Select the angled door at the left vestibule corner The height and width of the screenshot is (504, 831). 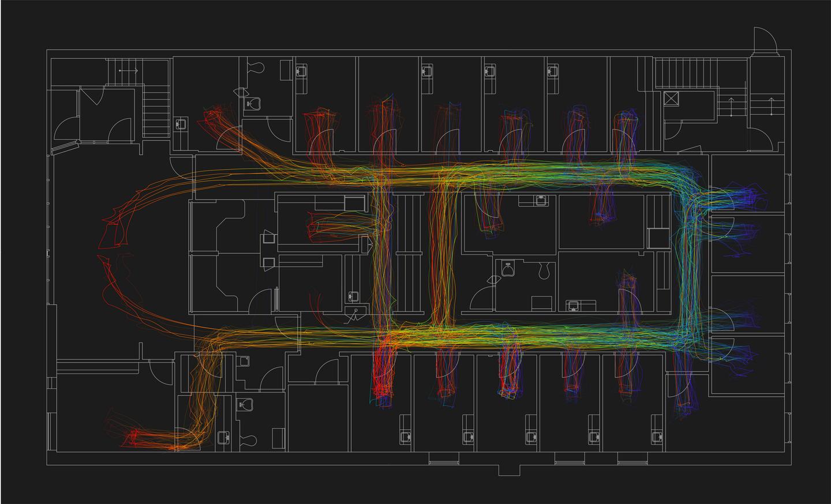click(63, 148)
